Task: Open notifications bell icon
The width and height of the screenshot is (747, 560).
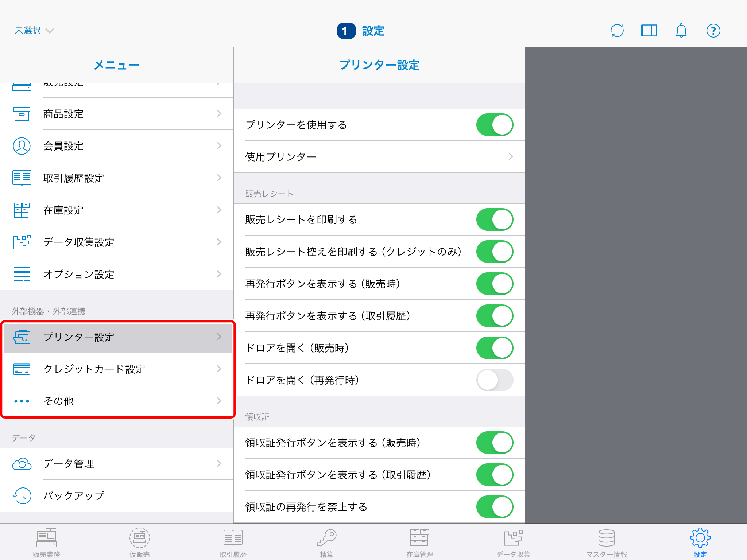Action: click(681, 31)
